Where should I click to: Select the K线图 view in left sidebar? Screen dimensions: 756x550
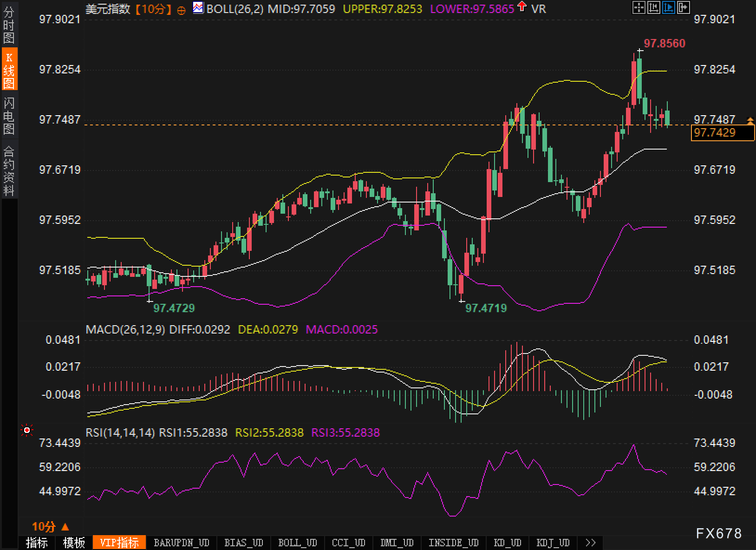pyautogui.click(x=9, y=70)
